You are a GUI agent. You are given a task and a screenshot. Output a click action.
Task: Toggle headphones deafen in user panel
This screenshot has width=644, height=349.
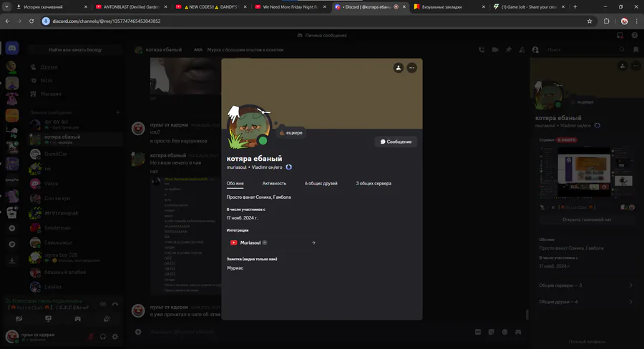(x=103, y=337)
